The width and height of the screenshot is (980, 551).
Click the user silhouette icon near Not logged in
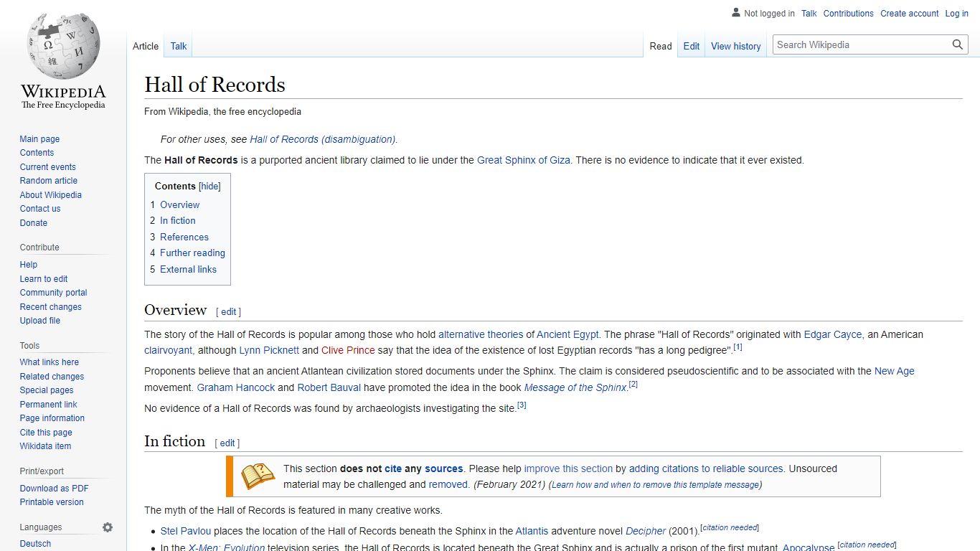[x=735, y=13]
